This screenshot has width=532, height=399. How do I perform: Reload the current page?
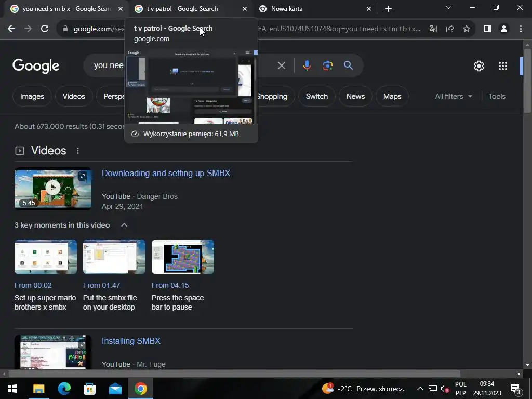click(45, 29)
